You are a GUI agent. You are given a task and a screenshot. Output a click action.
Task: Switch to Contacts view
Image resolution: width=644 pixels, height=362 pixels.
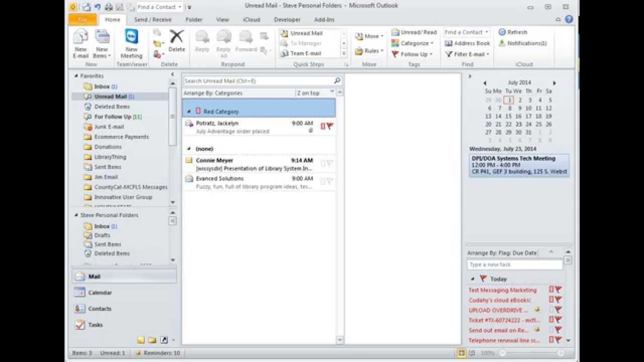tap(124, 309)
